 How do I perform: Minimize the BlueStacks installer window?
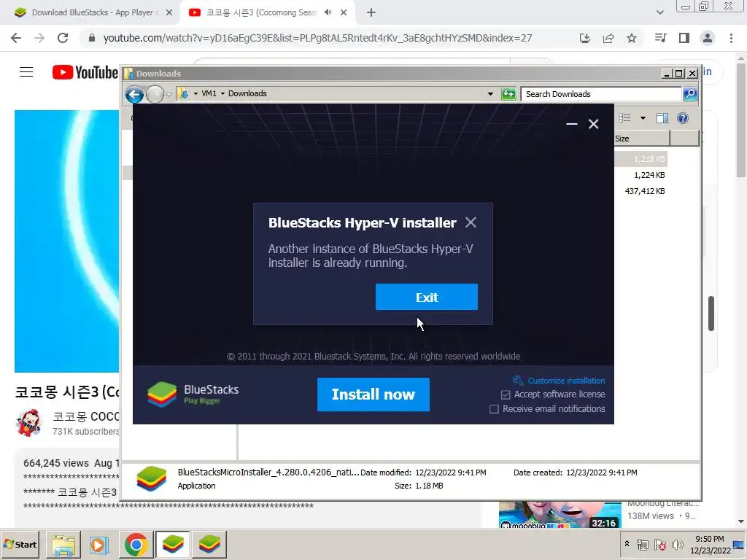click(572, 124)
